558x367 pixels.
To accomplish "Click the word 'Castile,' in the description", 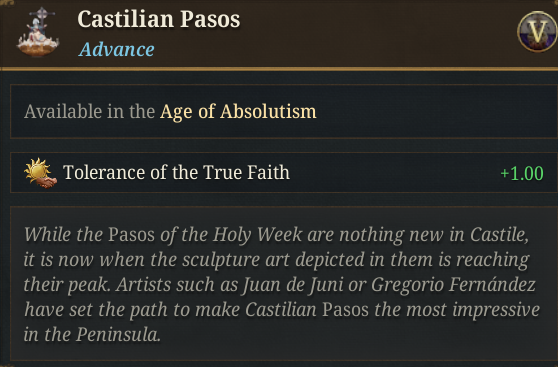I will click(499, 235).
